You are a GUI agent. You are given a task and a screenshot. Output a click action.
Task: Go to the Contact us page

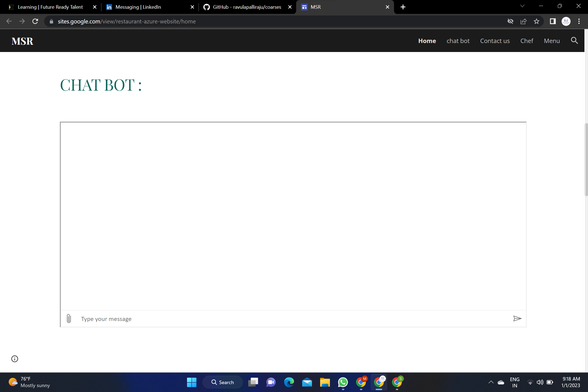[495, 41]
